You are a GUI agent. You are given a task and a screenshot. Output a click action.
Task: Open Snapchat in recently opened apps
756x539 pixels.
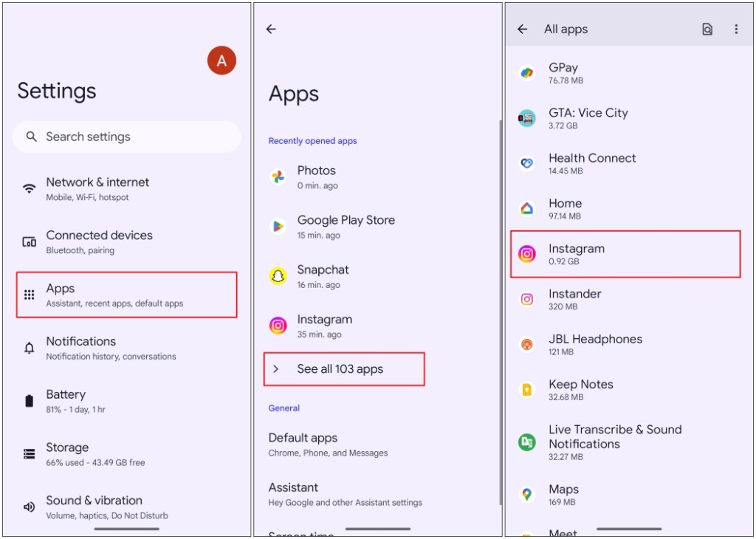pyautogui.click(x=377, y=276)
